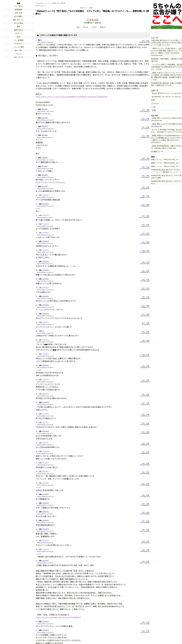The height and width of the screenshot is (644, 182).
Task: Open 高市早苗総理大臣 1000万円 寄付 thread
Action: click(x=166, y=147)
